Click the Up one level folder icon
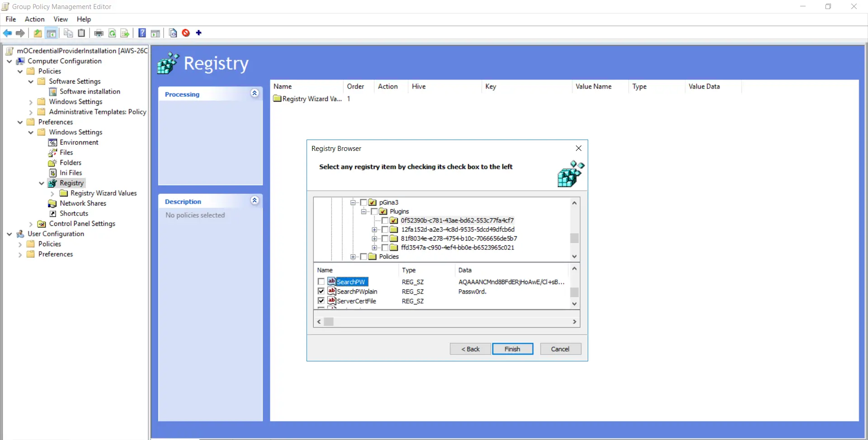 (38, 33)
